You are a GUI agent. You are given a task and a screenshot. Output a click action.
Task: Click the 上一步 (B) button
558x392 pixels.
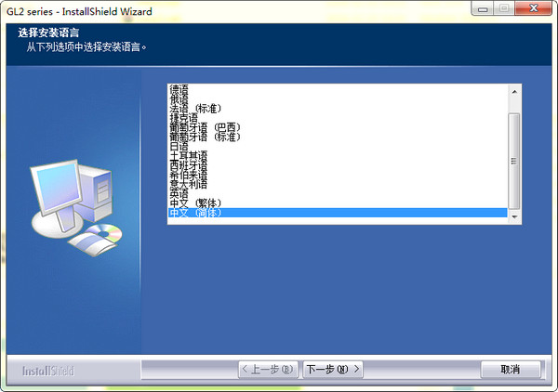coord(269,370)
